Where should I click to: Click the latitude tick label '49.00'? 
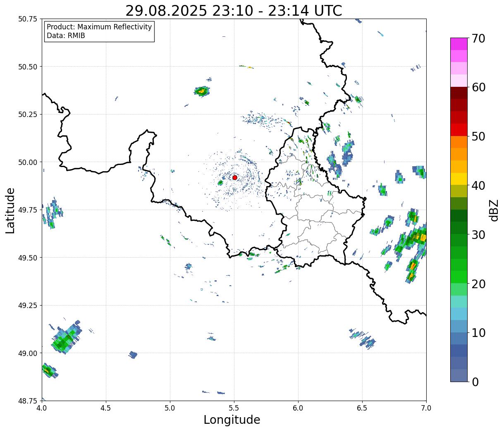[x=27, y=353]
